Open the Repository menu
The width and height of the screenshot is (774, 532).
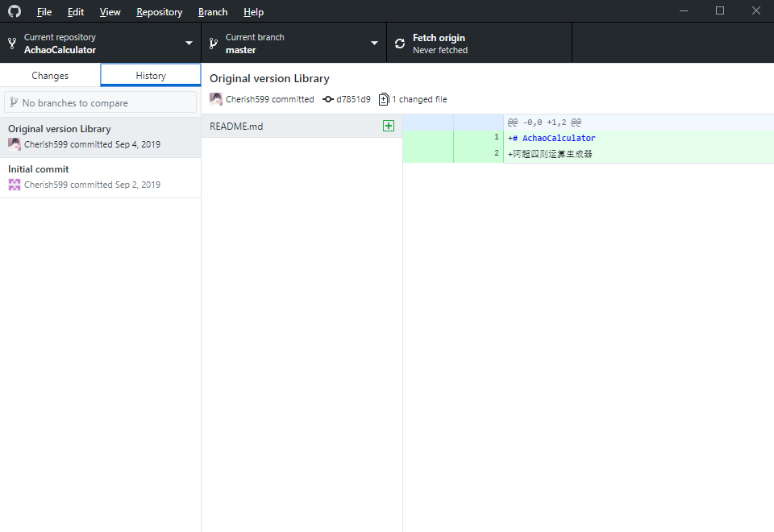pyautogui.click(x=159, y=12)
